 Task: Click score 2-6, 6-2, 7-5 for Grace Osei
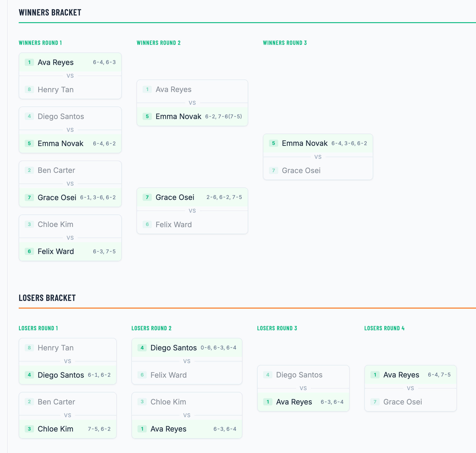(x=224, y=197)
